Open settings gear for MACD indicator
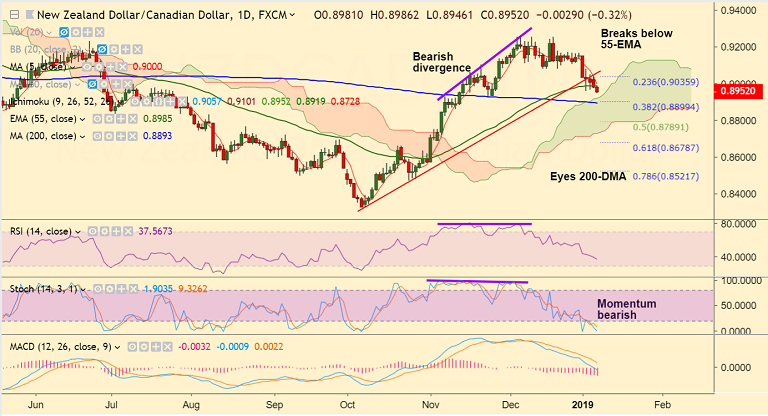Screen dimensions: 768x416 (144, 347)
